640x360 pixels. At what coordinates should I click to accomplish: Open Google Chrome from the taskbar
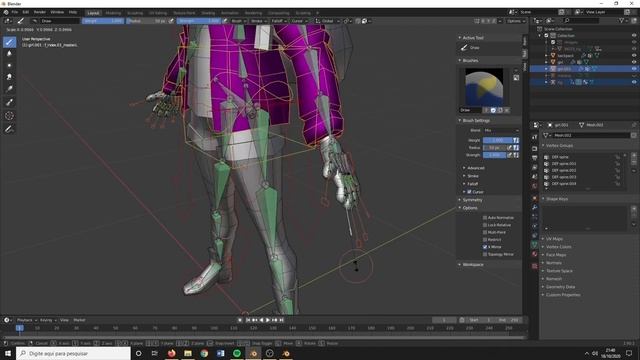coord(204,353)
